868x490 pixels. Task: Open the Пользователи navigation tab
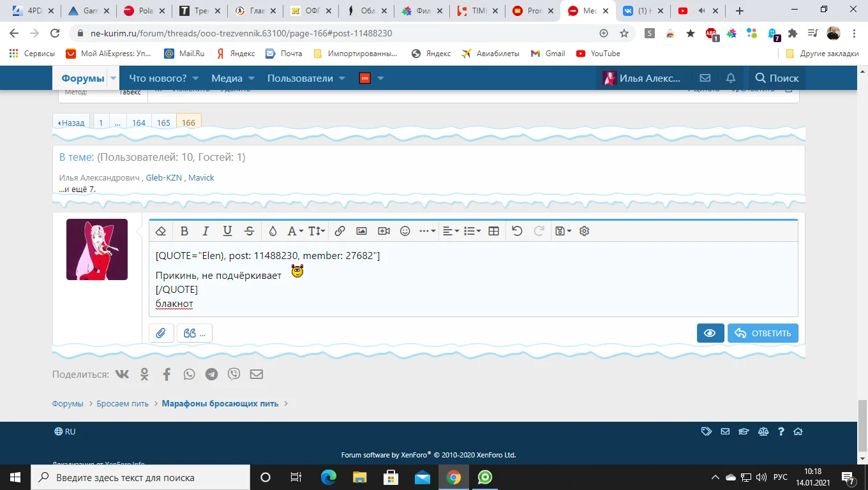[x=300, y=78]
